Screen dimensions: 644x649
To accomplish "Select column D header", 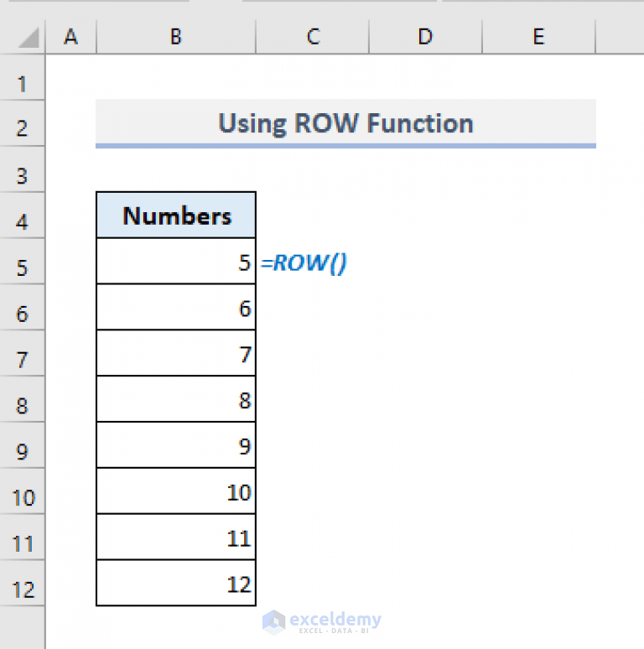I will tap(425, 36).
